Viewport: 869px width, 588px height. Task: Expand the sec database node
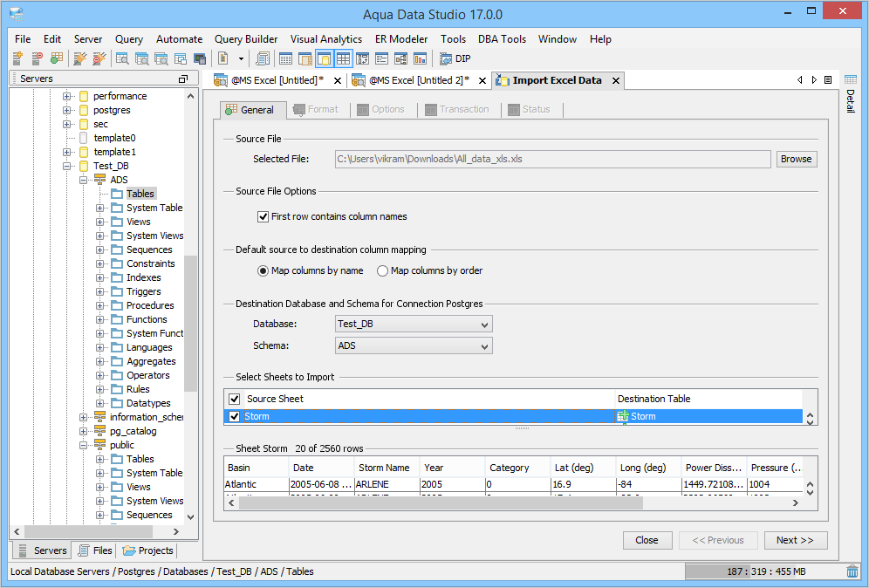tap(66, 124)
